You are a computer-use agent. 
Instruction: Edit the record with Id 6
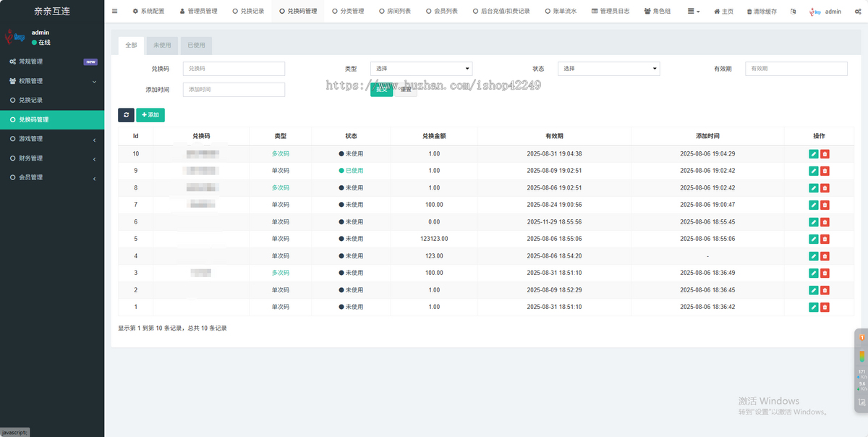(814, 222)
